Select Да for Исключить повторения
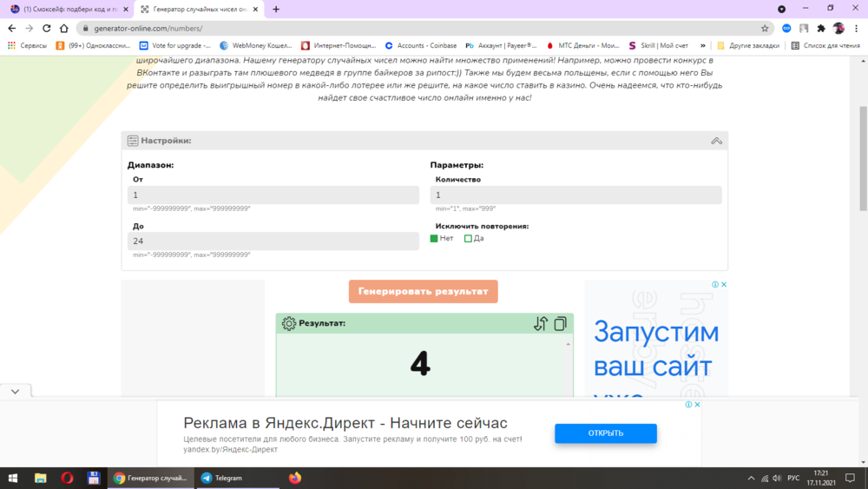The image size is (868, 489). 469,239
